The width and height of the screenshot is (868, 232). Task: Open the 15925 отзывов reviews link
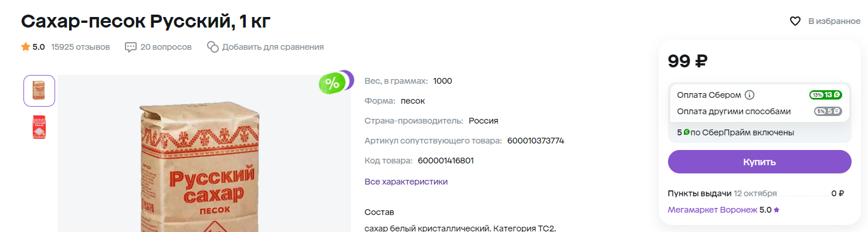point(80,47)
